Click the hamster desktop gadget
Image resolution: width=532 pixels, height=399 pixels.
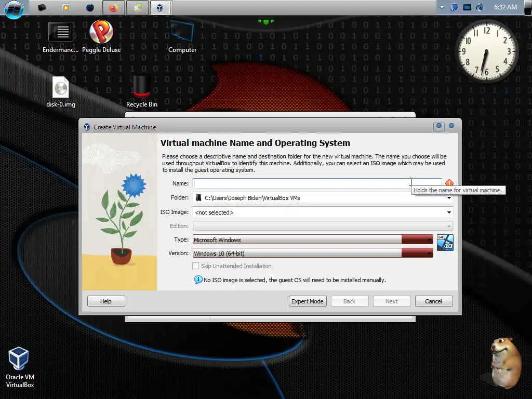coord(507,363)
